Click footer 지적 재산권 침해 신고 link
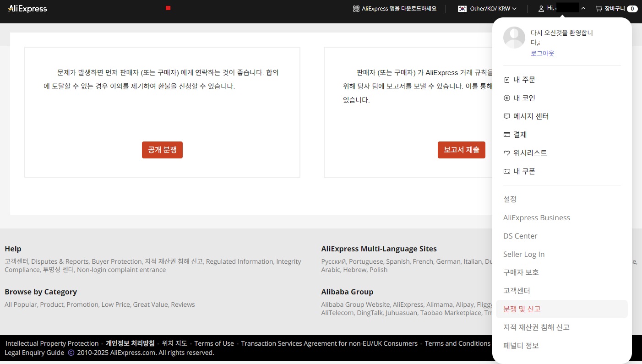This screenshot has height=364, width=642. click(x=174, y=261)
